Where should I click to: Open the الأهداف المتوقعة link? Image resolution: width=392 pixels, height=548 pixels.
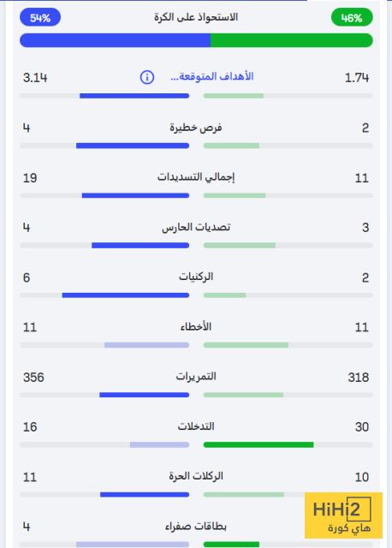[x=212, y=76]
